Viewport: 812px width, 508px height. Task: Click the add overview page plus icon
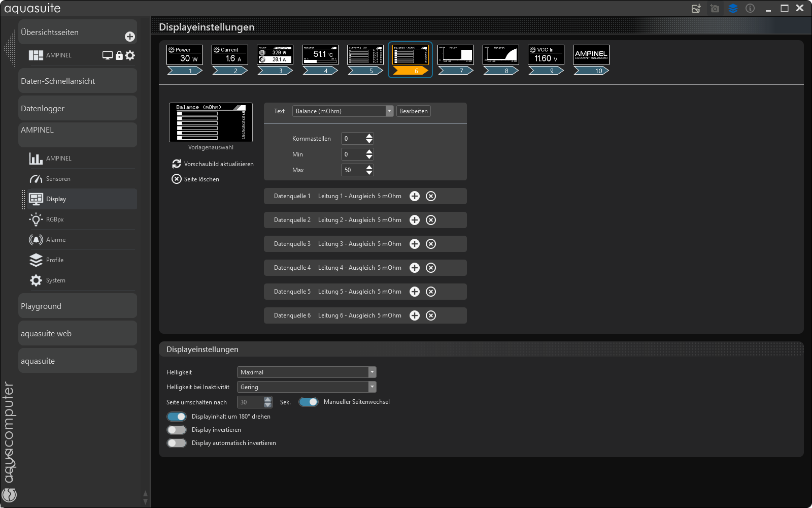point(130,37)
